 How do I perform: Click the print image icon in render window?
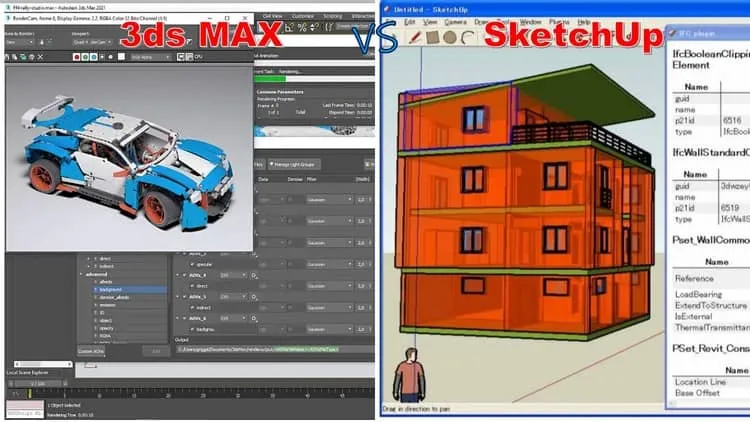pos(32,57)
